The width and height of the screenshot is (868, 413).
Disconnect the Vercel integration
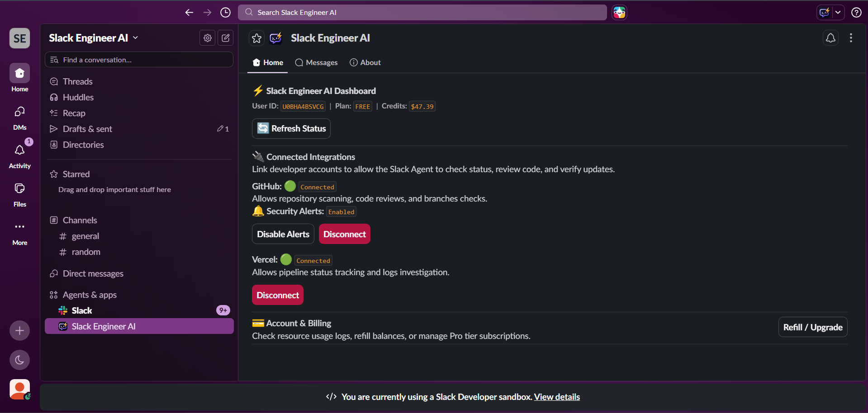point(278,295)
